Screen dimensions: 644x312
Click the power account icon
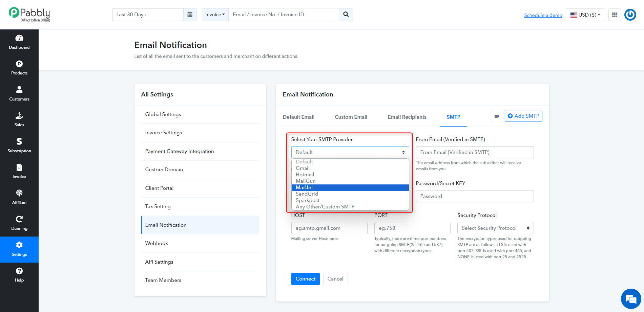click(x=630, y=15)
